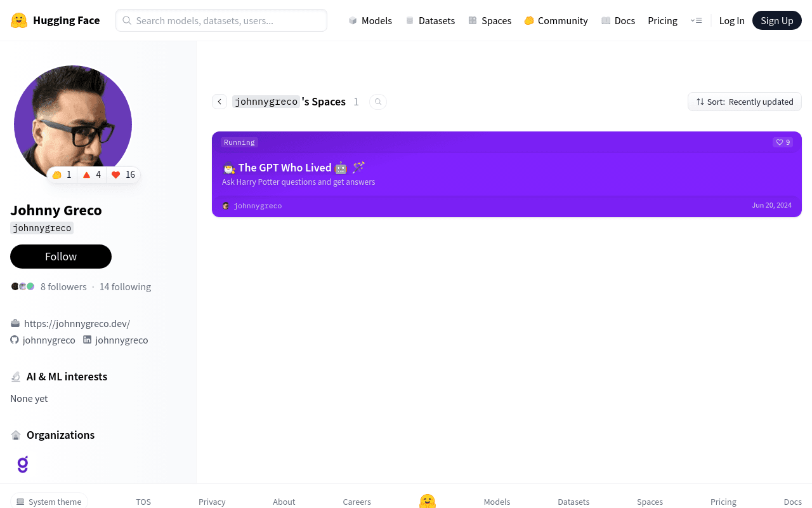
Task: Click the heart likes count on the space card
Action: 783,142
